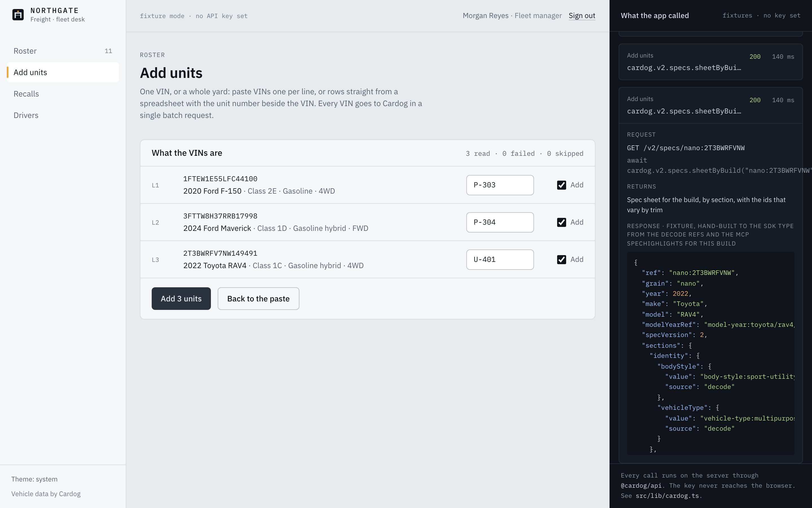The width and height of the screenshot is (812, 508).
Task: Click the JSON response code block
Action: (x=710, y=353)
